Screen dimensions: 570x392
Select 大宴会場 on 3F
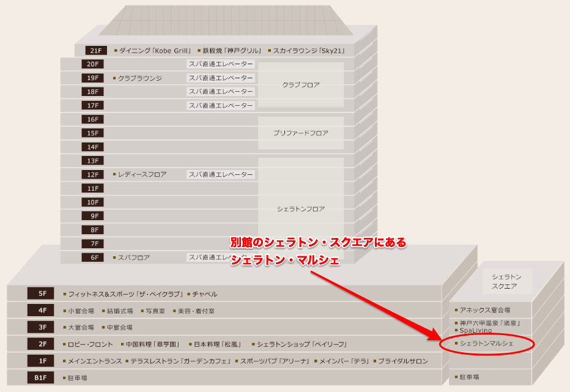81,328
